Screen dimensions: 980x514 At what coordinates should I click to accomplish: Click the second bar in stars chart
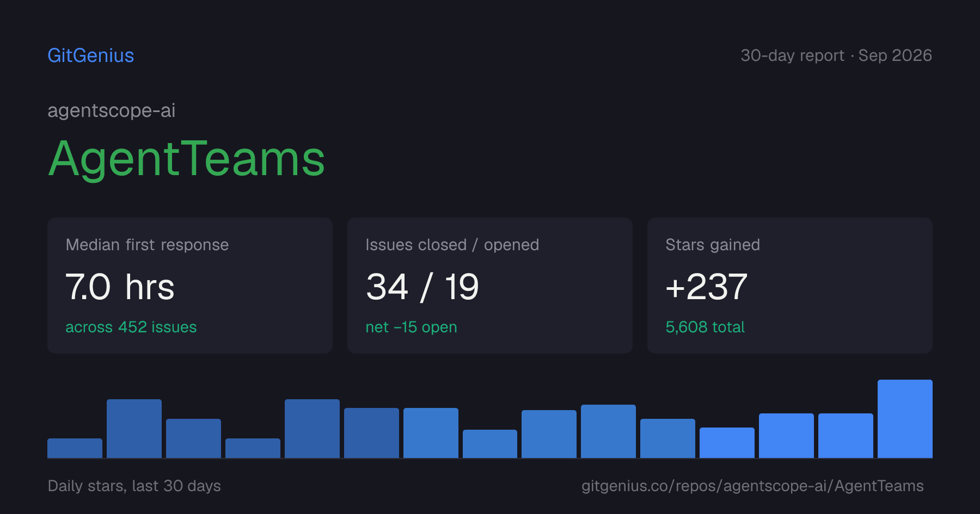[x=134, y=429]
